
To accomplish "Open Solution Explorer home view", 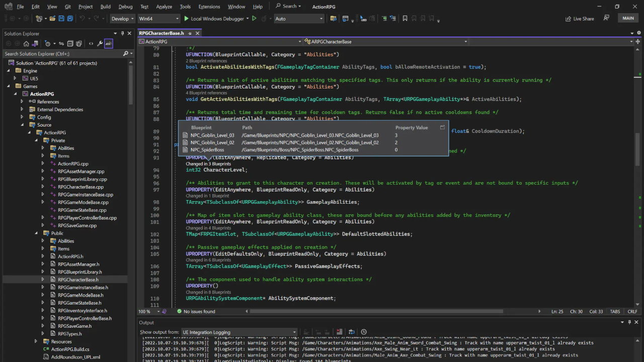I will [x=27, y=43].
